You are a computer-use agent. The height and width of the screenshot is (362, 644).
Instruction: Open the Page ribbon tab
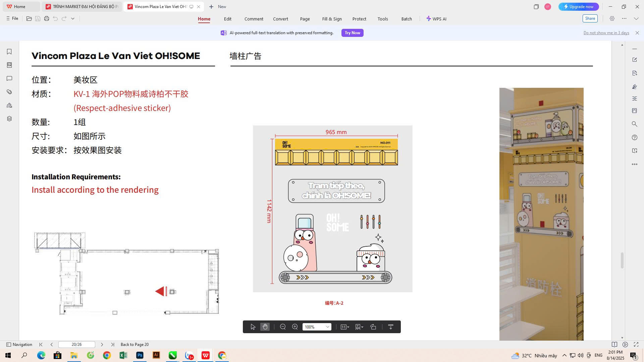[305, 19]
